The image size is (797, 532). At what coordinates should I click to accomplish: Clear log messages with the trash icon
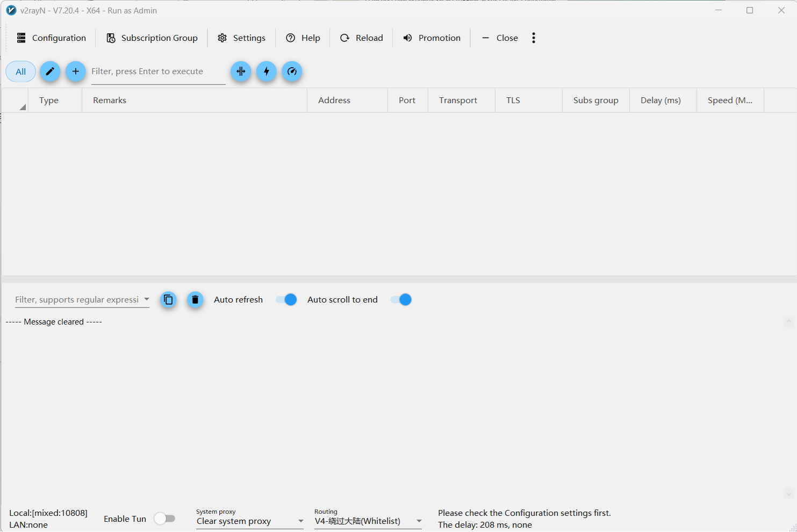[x=195, y=300]
